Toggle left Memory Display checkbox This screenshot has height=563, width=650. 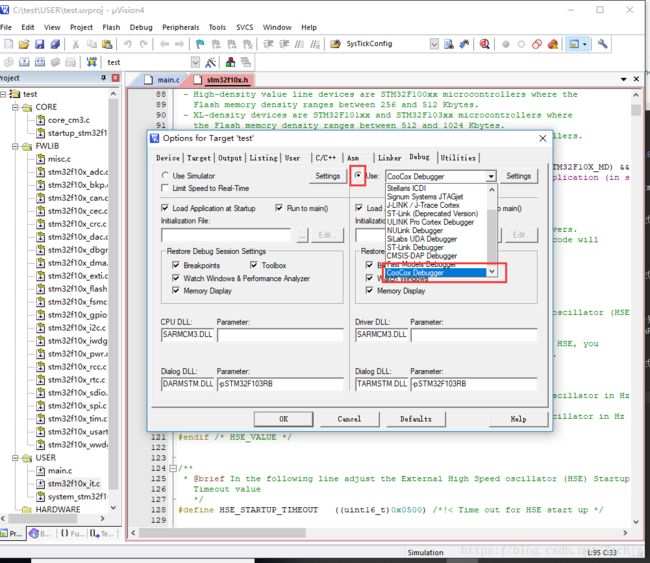click(x=176, y=291)
